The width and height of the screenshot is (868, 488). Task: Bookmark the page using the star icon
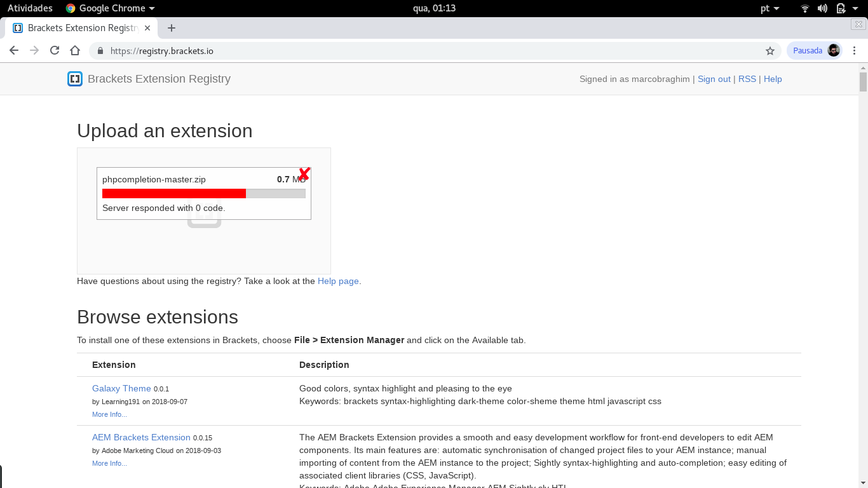770,50
